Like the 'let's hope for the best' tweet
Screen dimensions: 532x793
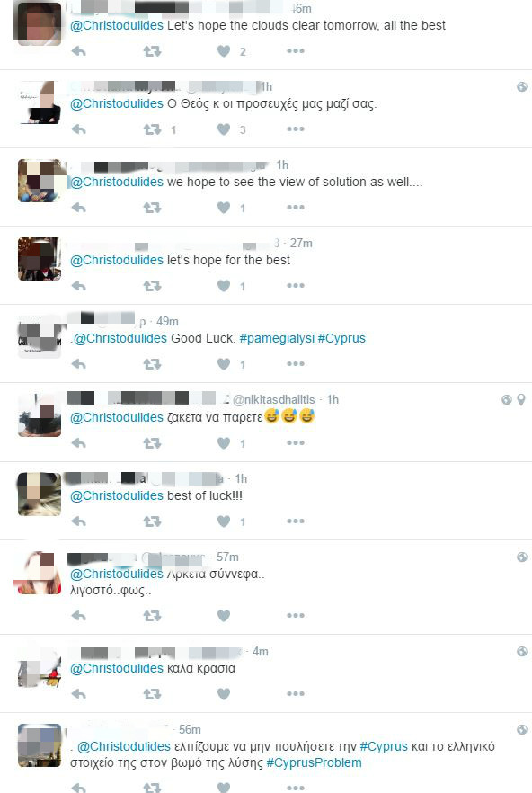click(x=224, y=286)
